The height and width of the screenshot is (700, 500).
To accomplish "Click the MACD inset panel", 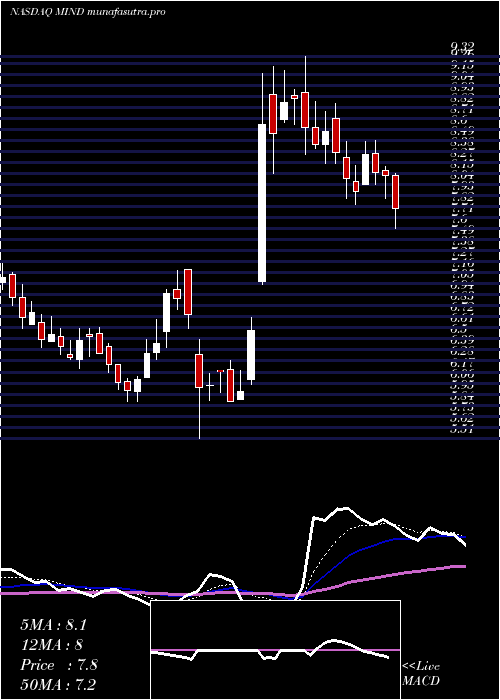I will pyautogui.click(x=275, y=650).
